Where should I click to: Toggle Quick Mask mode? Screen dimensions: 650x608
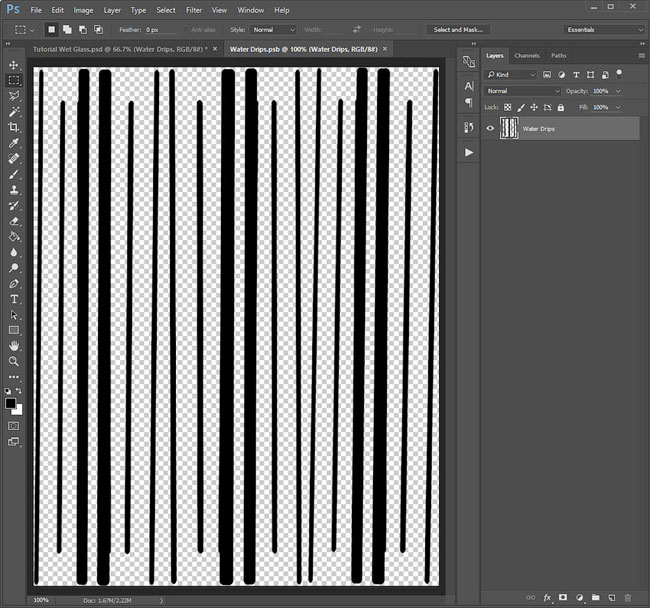coord(14,426)
